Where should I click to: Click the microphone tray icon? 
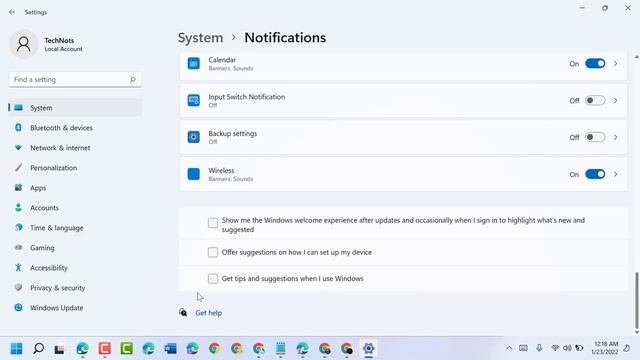[x=539, y=348]
